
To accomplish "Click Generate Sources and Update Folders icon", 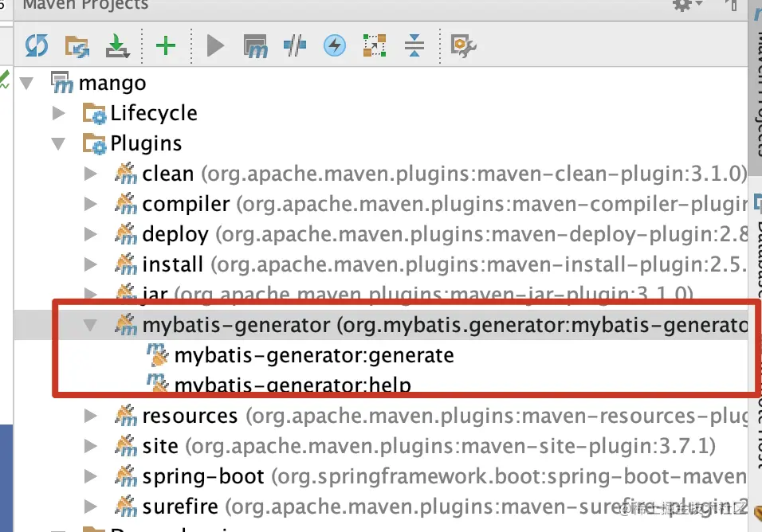I will coord(77,45).
